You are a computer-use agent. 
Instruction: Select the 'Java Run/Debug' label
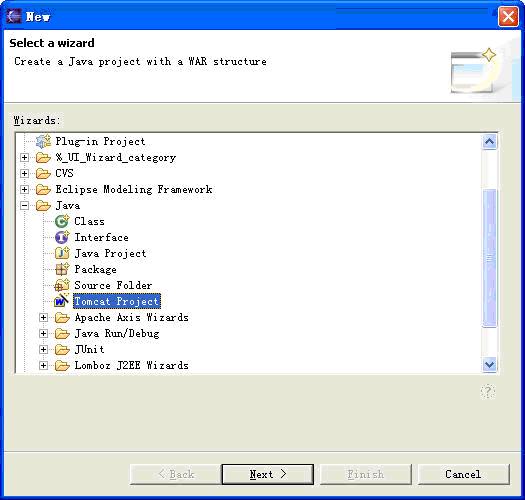[x=117, y=334]
